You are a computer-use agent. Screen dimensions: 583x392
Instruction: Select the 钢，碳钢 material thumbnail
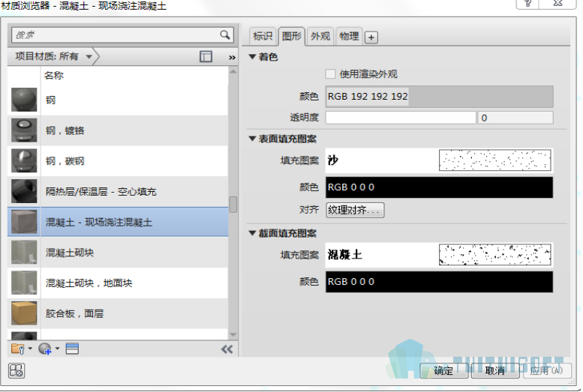[x=24, y=160]
